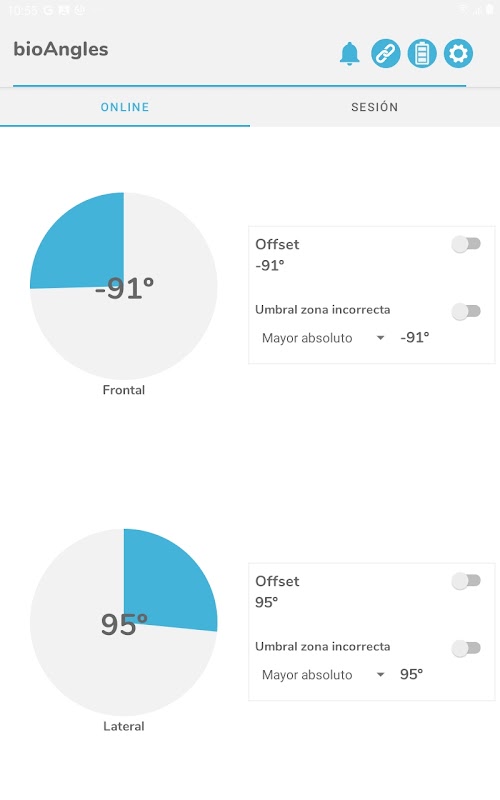Toggle Frontal Umbral zona incorrecta switch
Screen dimensions: 500x800
(x=466, y=311)
